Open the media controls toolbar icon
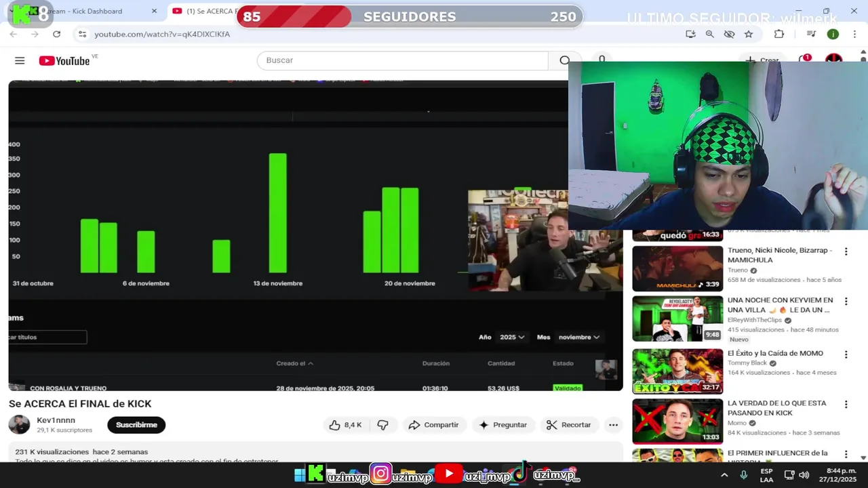The image size is (868, 488). (811, 34)
